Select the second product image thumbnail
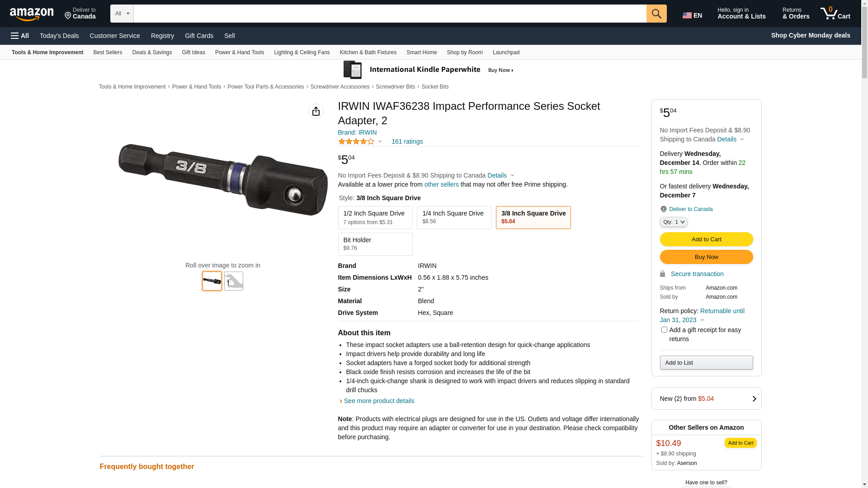This screenshot has height=488, width=868. pyautogui.click(x=234, y=281)
